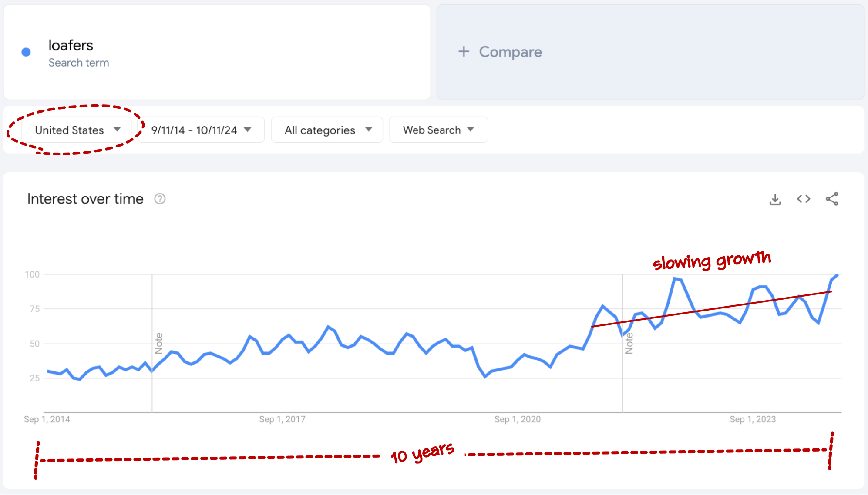
Task: Select the Sep 1, 2017 axis label
Action: [x=282, y=419]
